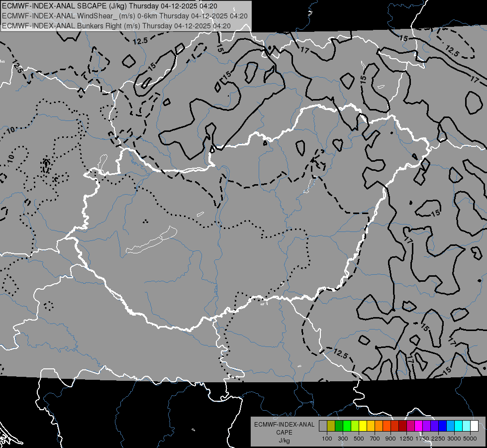Select the crimson-pink legend swatch
The image size is (487, 448).
coord(411,426)
